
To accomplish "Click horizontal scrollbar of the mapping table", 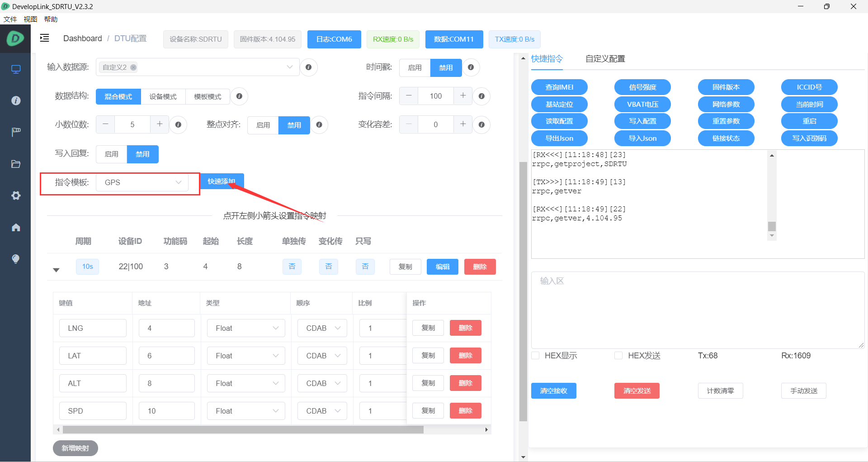I will point(243,429).
